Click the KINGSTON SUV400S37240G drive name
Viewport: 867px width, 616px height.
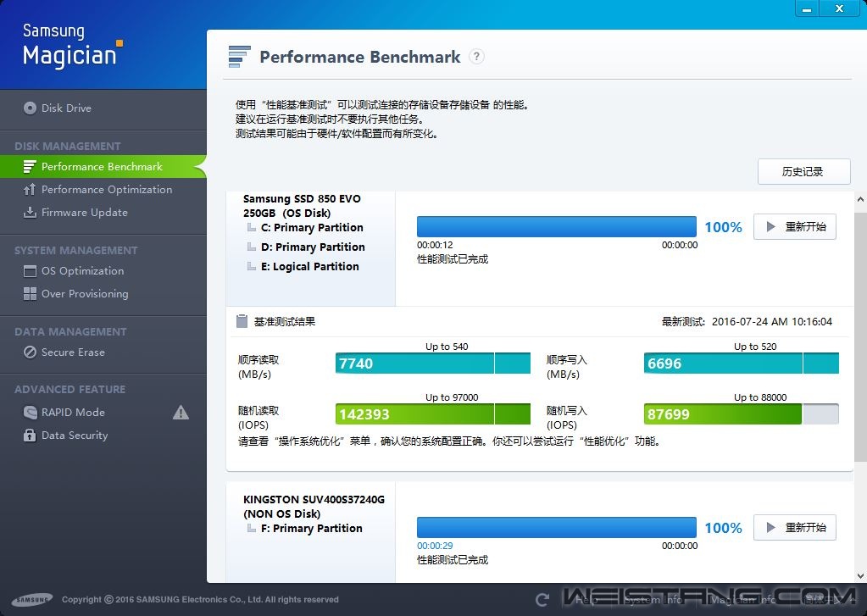(x=314, y=507)
